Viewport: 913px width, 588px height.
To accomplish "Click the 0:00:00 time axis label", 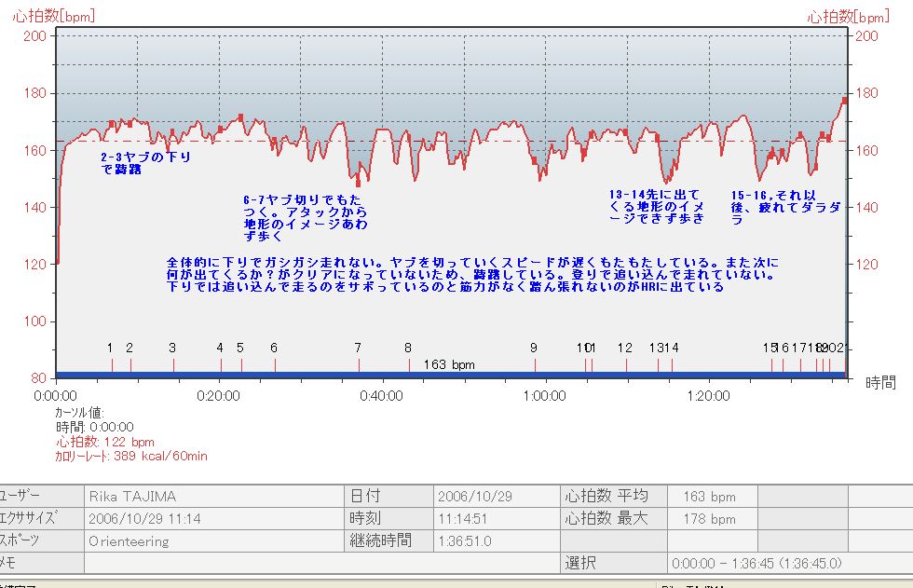I will (55, 396).
